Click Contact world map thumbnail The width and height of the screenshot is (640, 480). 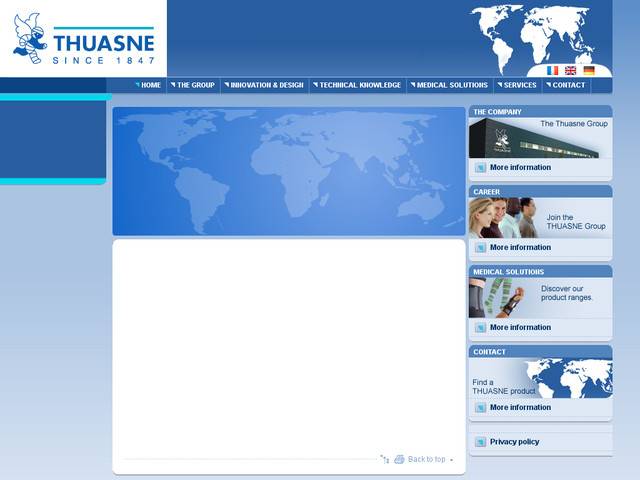569,378
